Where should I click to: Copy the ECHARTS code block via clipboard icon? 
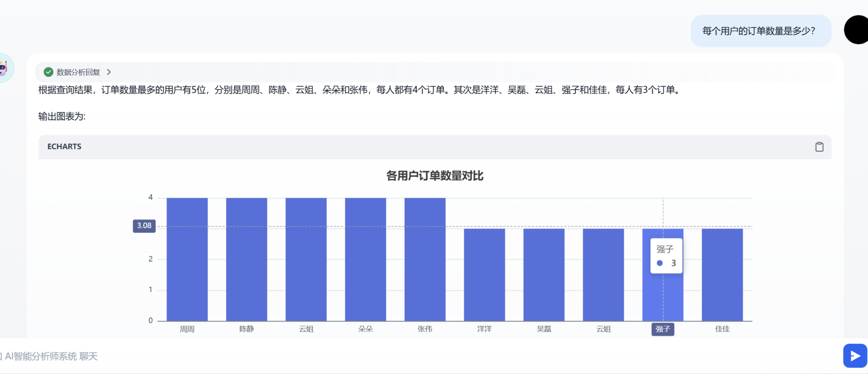[x=819, y=147]
